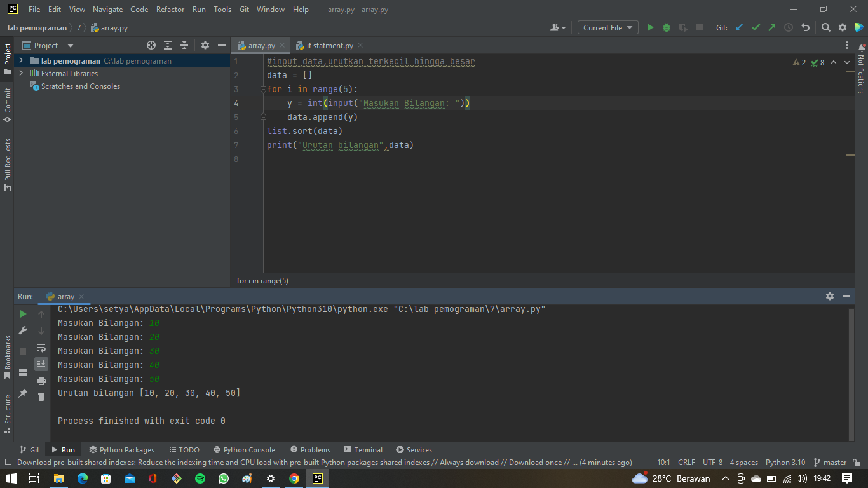The height and width of the screenshot is (488, 868).
Task: Open run configuration wrench icon in Run panel
Action: [23, 330]
